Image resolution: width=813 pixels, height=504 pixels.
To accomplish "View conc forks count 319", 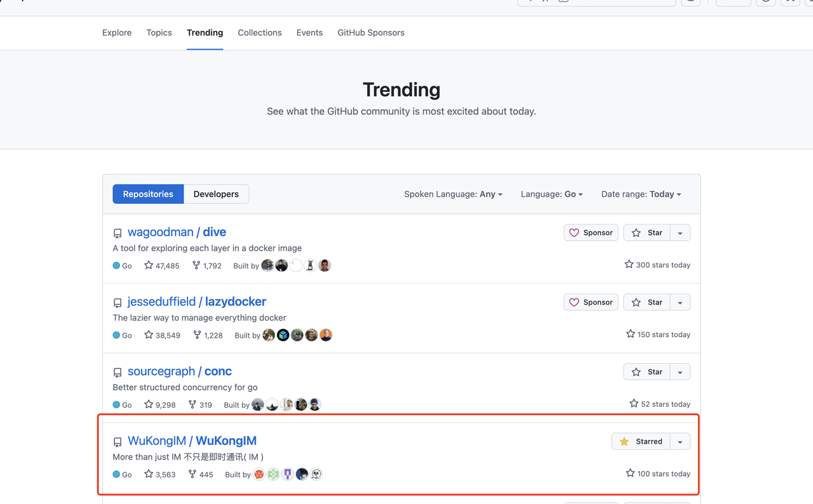I will point(200,404).
